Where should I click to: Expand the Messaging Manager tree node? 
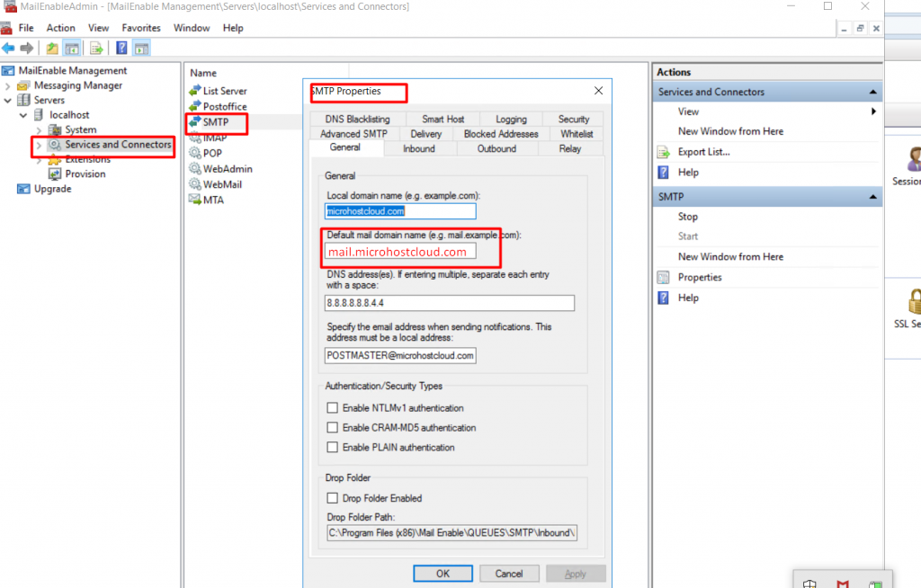7,85
